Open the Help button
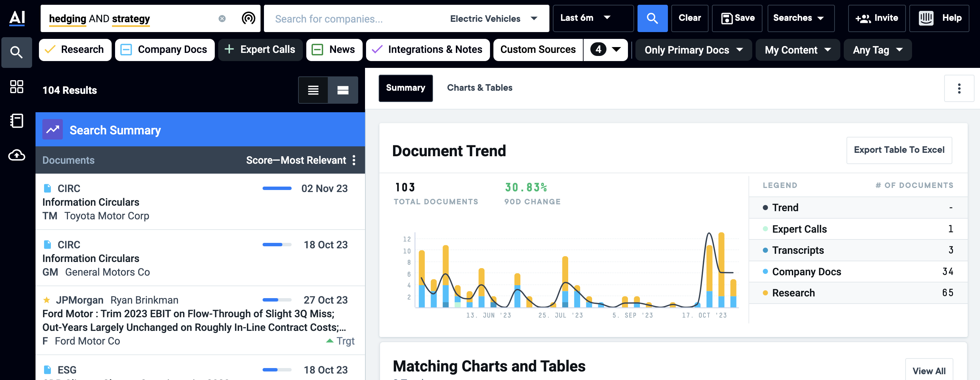Viewport: 980px width, 380px height. coord(939,18)
